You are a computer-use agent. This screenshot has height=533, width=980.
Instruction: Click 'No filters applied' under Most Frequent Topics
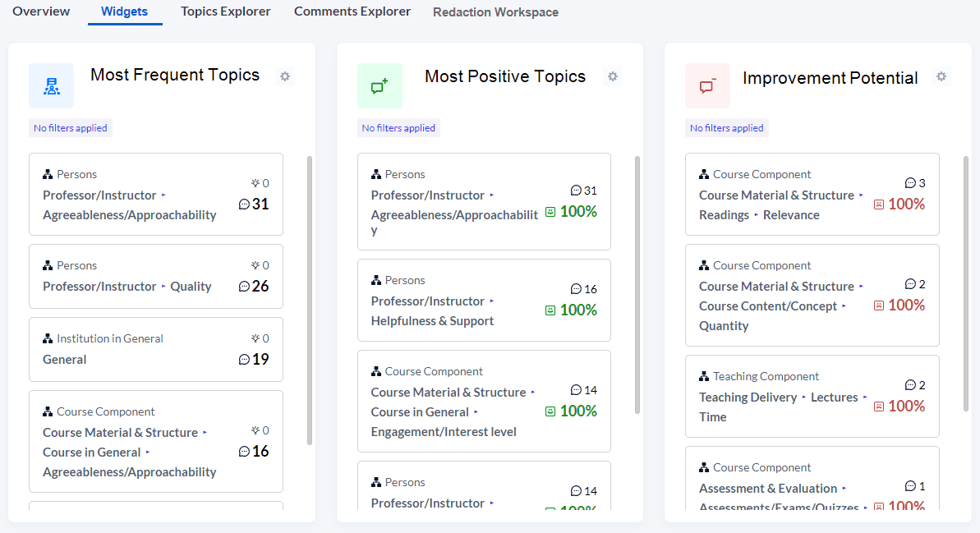(71, 128)
